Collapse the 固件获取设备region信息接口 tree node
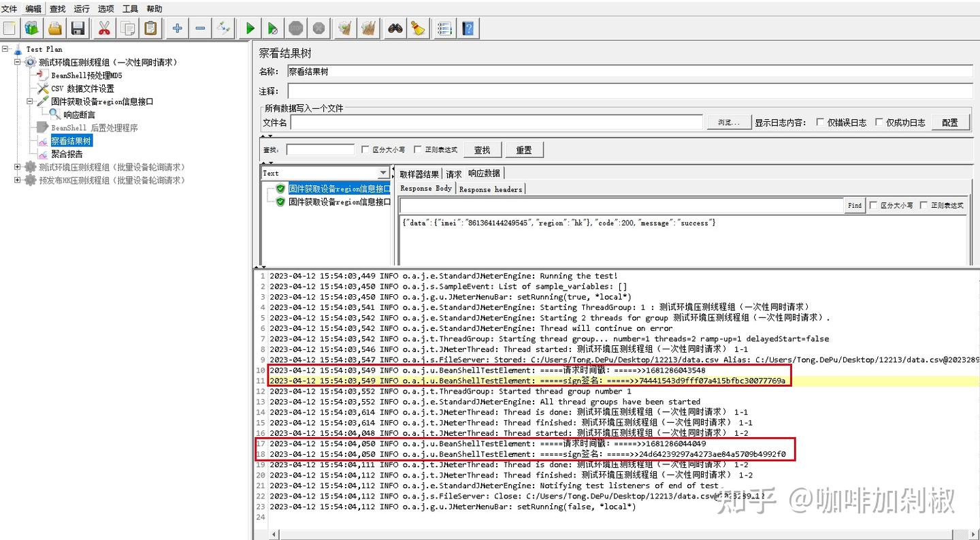980x540 pixels. (30, 101)
